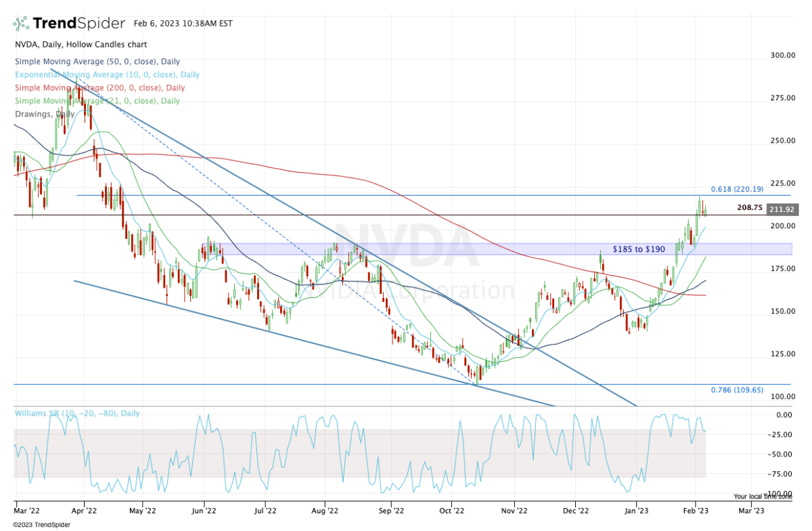The height and width of the screenshot is (531, 812).
Task: Select the 211.92 current price tag
Action: point(783,209)
